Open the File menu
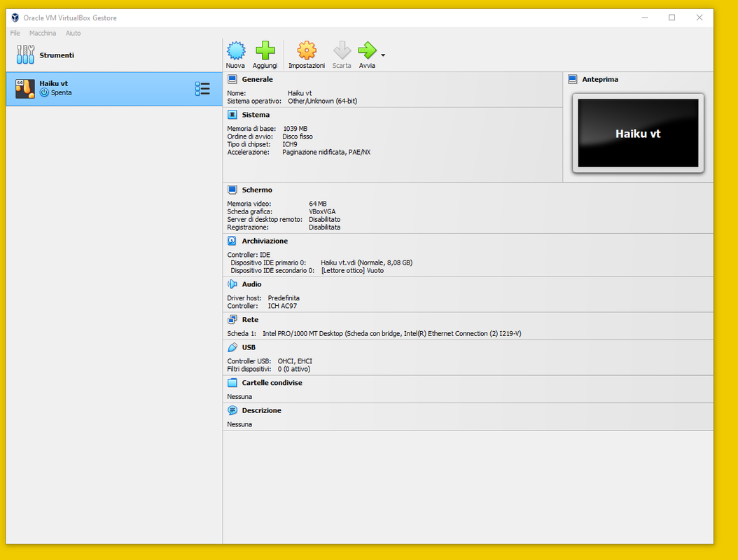Image resolution: width=738 pixels, height=560 pixels. coord(15,33)
